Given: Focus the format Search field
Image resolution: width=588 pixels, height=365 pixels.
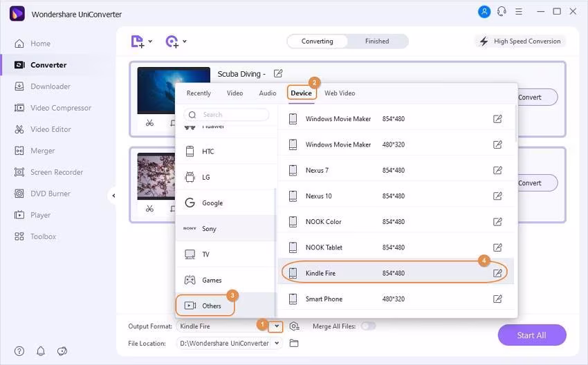Looking at the screenshot, I should [226, 115].
